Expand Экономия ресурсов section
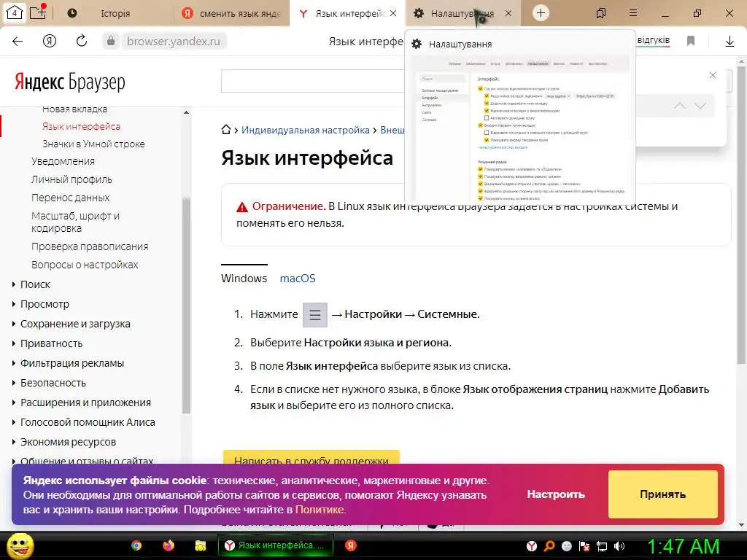Viewport: 747px width, 560px height. [x=68, y=442]
